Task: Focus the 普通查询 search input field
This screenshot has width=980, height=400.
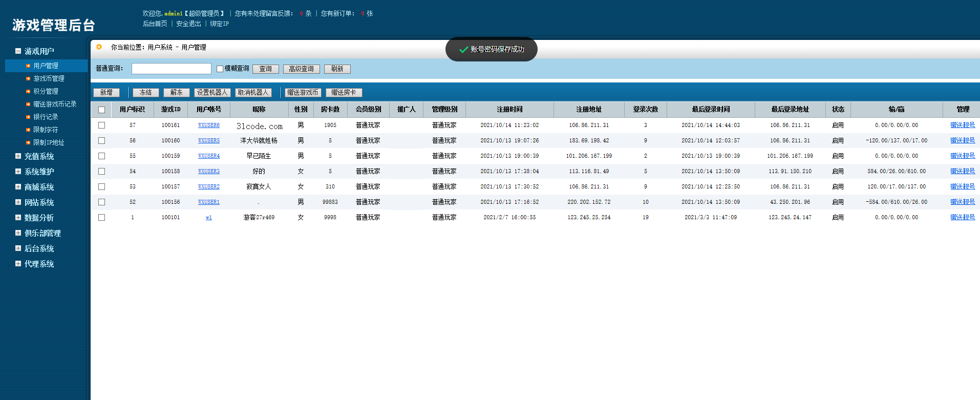Action: coord(171,69)
